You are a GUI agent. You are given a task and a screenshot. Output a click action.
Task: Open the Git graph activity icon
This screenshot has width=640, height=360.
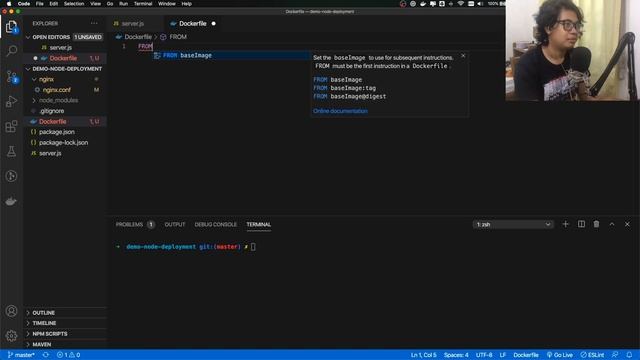tap(11, 176)
